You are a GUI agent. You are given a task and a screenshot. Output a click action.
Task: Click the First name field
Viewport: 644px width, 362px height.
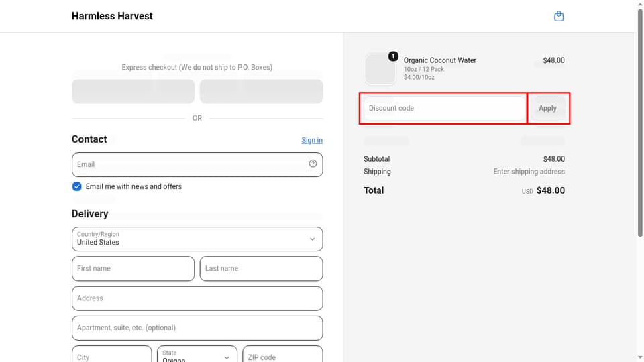[x=133, y=268]
